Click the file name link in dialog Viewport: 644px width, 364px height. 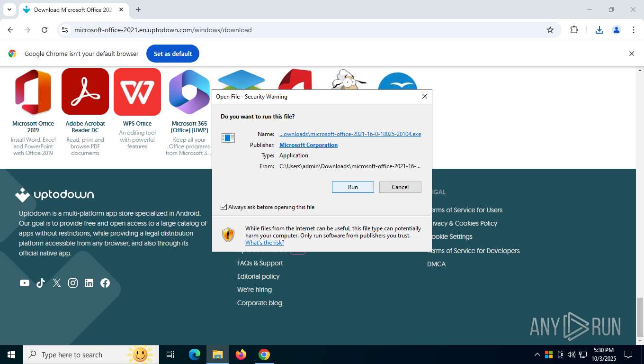coord(350,134)
